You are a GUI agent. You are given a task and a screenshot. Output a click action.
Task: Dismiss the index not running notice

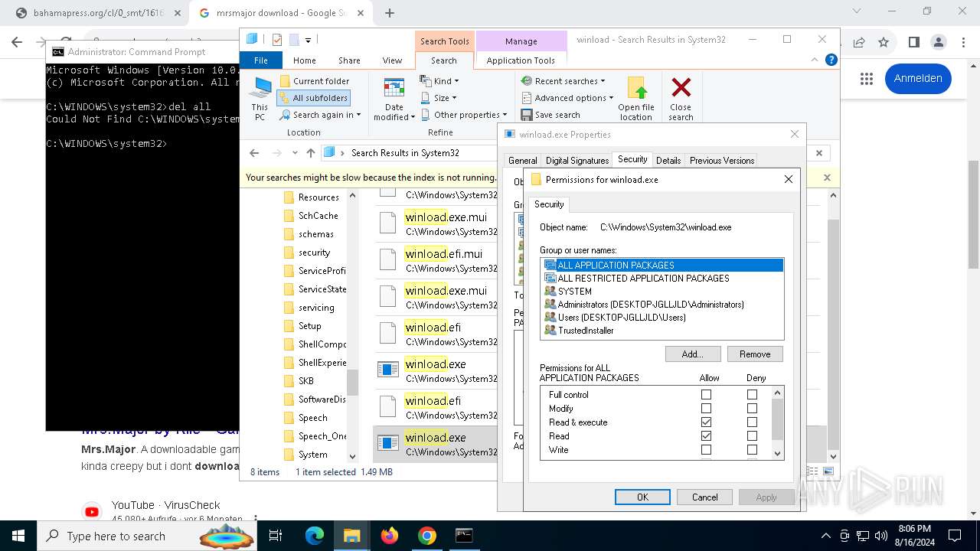pyautogui.click(x=827, y=178)
